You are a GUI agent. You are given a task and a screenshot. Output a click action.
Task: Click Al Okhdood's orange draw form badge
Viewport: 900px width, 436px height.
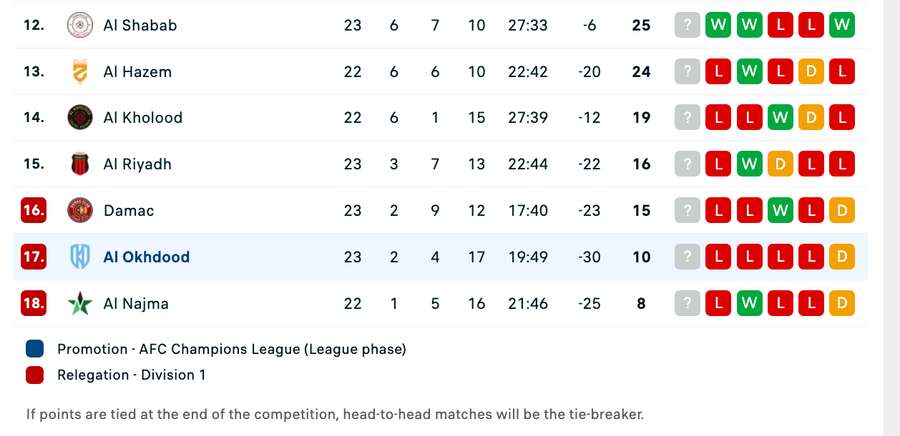point(842,257)
